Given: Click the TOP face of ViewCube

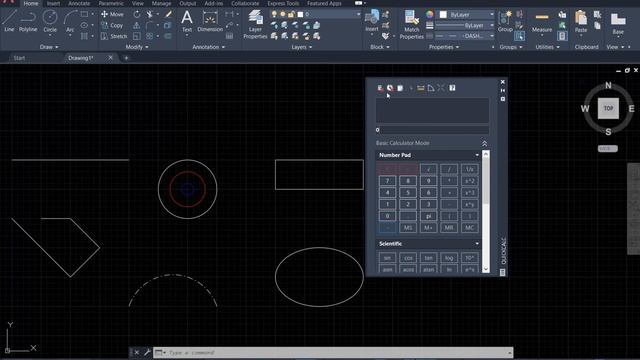Looking at the screenshot, I should pyautogui.click(x=608, y=108).
